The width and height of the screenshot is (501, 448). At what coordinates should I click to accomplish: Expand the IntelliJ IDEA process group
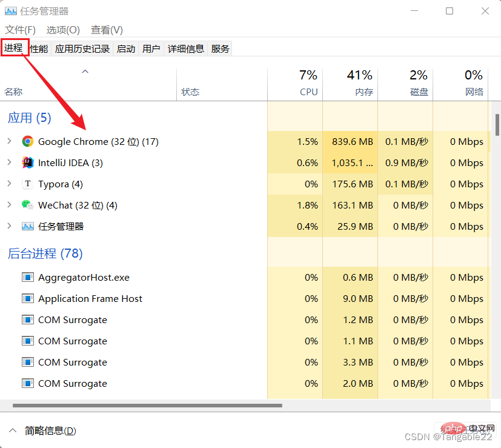tap(9, 162)
